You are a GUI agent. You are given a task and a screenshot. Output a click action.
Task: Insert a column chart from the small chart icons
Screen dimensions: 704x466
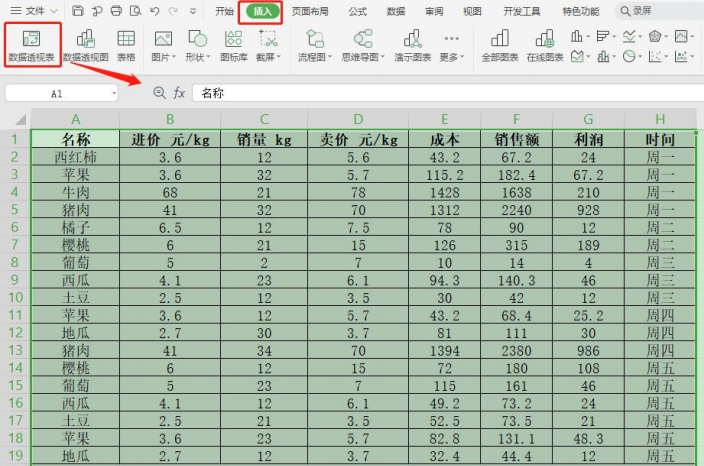[577, 36]
